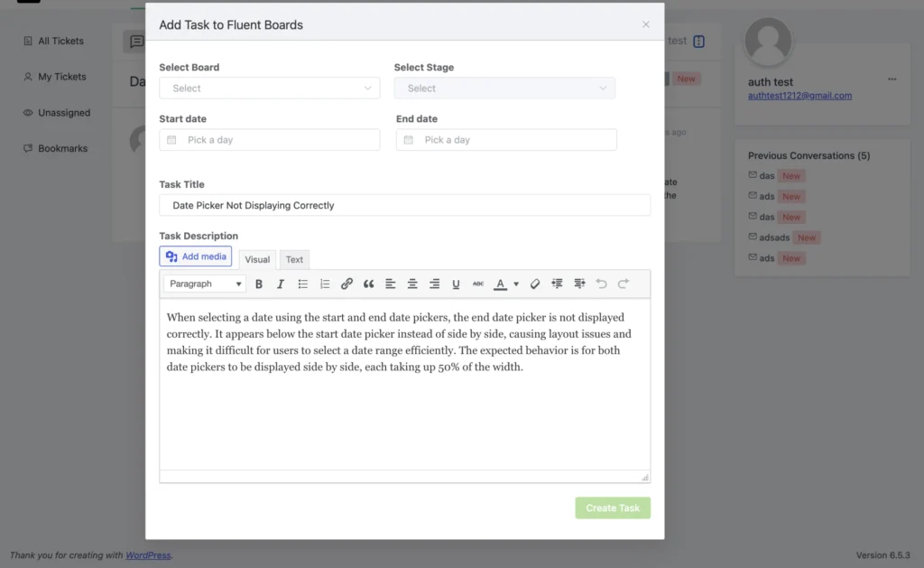Open the customer options three-dot menu
924x568 pixels.
[892, 79]
